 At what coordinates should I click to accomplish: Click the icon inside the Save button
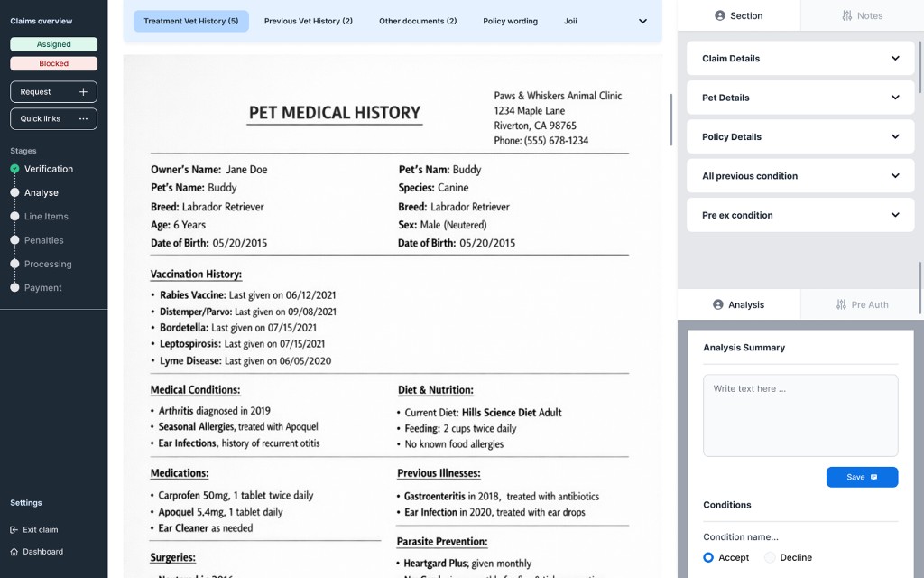873,477
